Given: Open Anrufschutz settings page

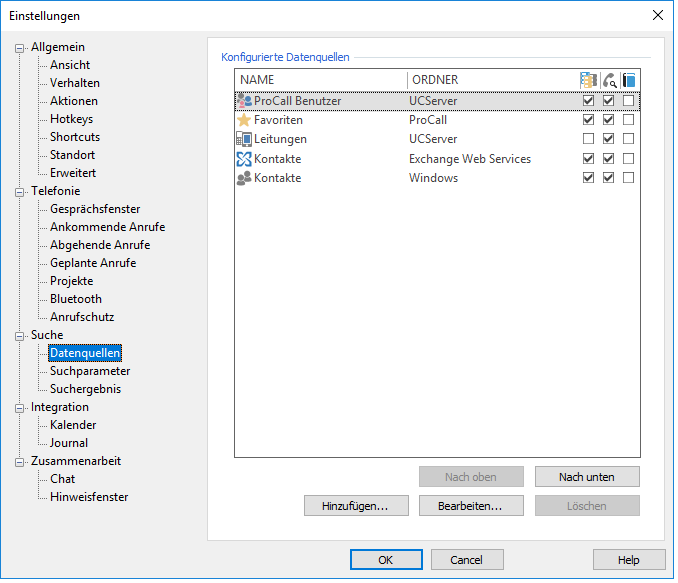Looking at the screenshot, I should (82, 317).
